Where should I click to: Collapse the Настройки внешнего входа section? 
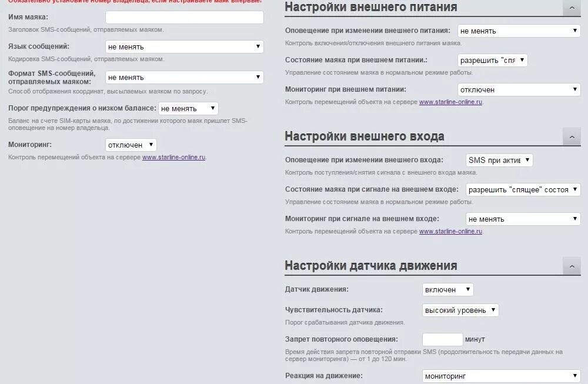click(x=572, y=137)
